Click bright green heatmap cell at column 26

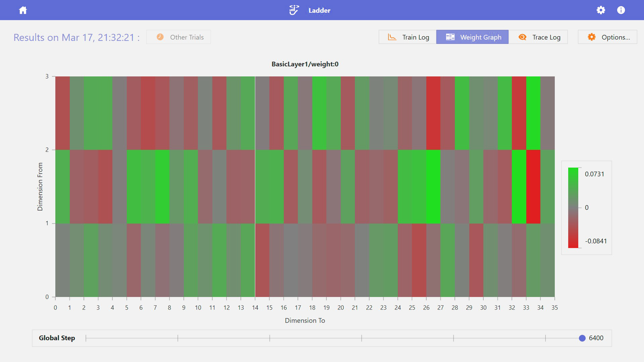tap(433, 186)
